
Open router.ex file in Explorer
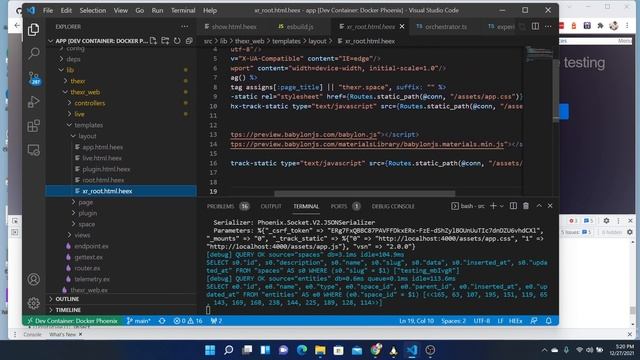[87, 268]
